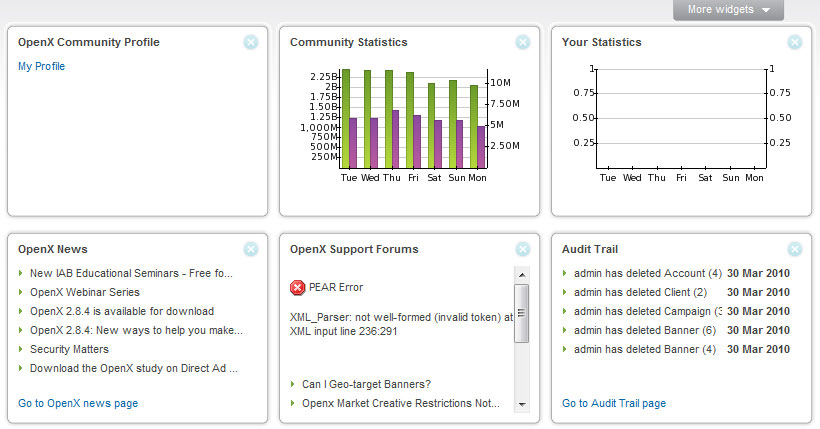Click the OpenX Support Forums widget title
This screenshot has height=429, width=820.
(354, 250)
